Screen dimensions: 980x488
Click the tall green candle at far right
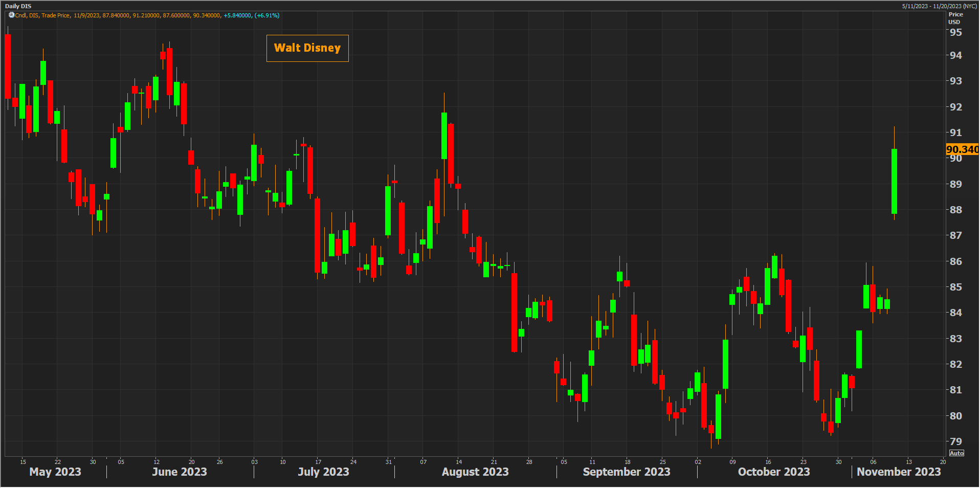pos(894,181)
